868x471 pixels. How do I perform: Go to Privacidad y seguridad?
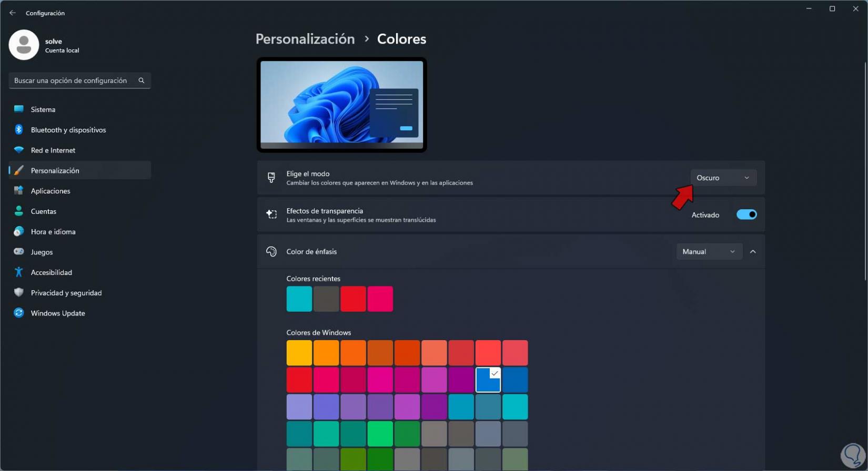tap(80, 293)
